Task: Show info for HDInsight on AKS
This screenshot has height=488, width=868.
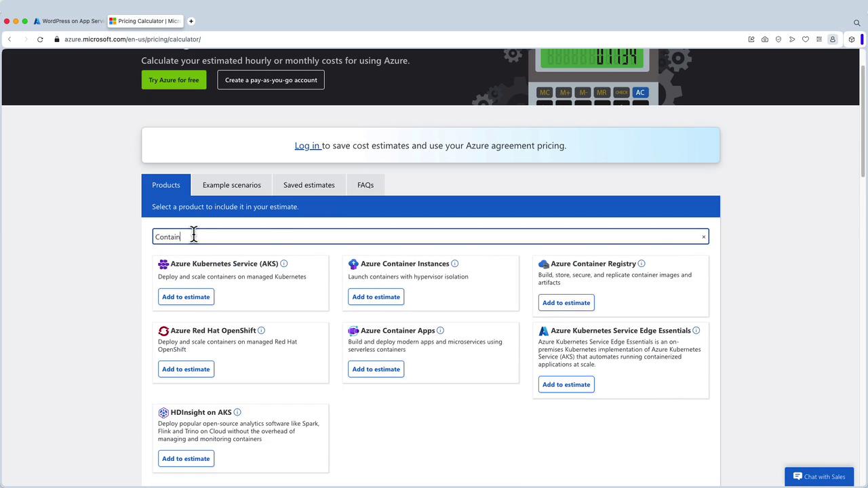Action: point(237,412)
